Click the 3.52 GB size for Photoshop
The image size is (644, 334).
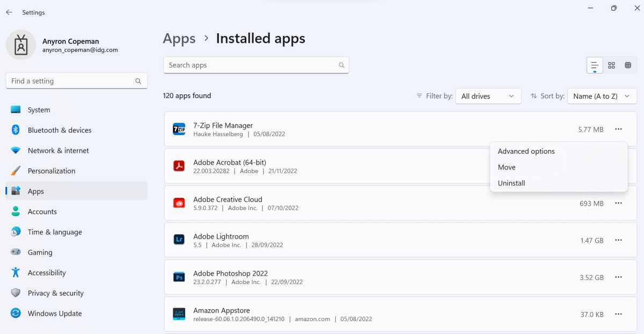tap(592, 278)
